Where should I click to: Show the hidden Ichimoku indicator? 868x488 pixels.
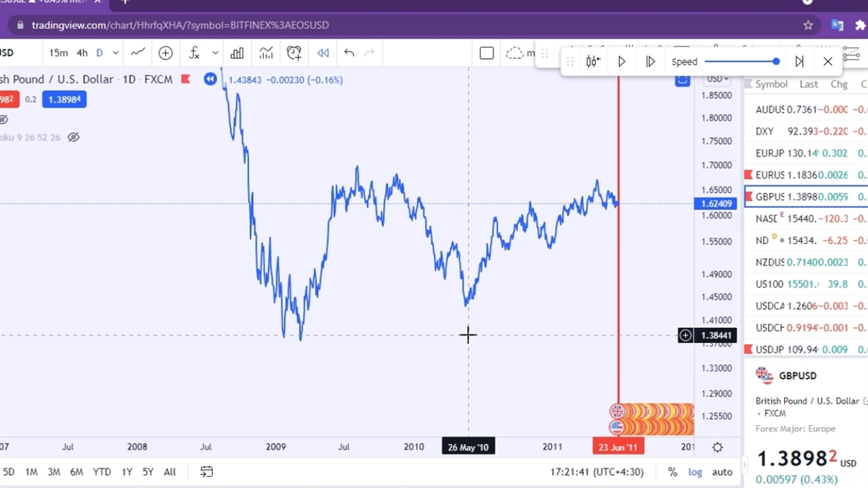tap(73, 137)
